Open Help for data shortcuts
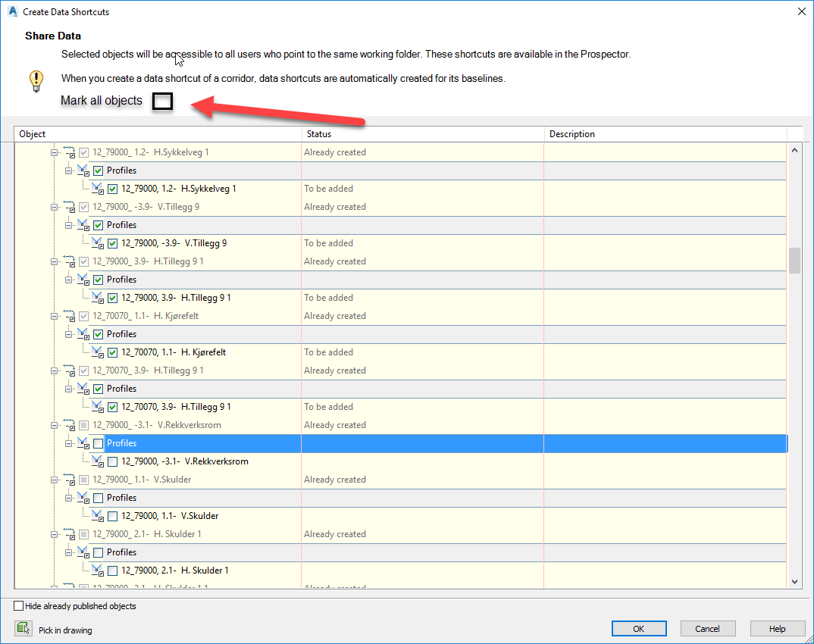The width and height of the screenshot is (814, 644). click(x=777, y=628)
